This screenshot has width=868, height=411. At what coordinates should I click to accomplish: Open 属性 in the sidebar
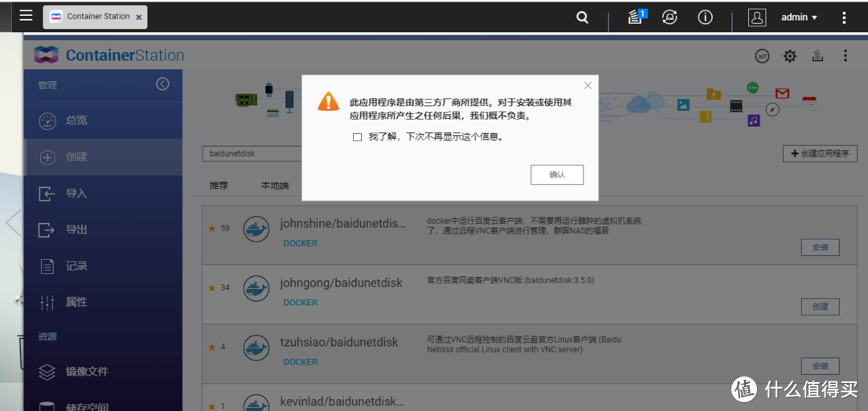point(103,302)
